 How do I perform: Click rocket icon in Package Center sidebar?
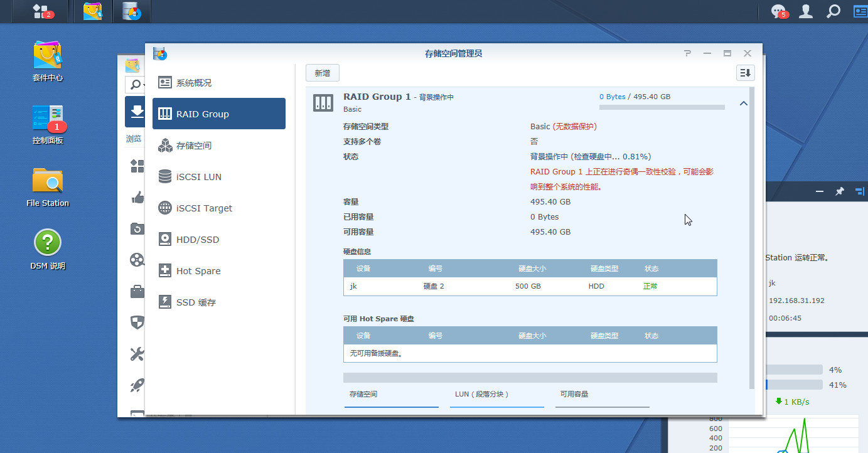pyautogui.click(x=137, y=385)
